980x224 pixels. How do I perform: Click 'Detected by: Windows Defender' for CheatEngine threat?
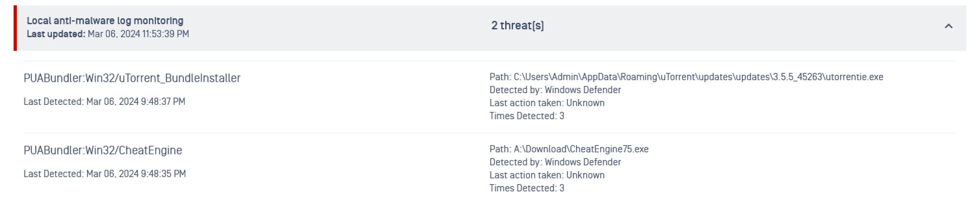coord(555,162)
